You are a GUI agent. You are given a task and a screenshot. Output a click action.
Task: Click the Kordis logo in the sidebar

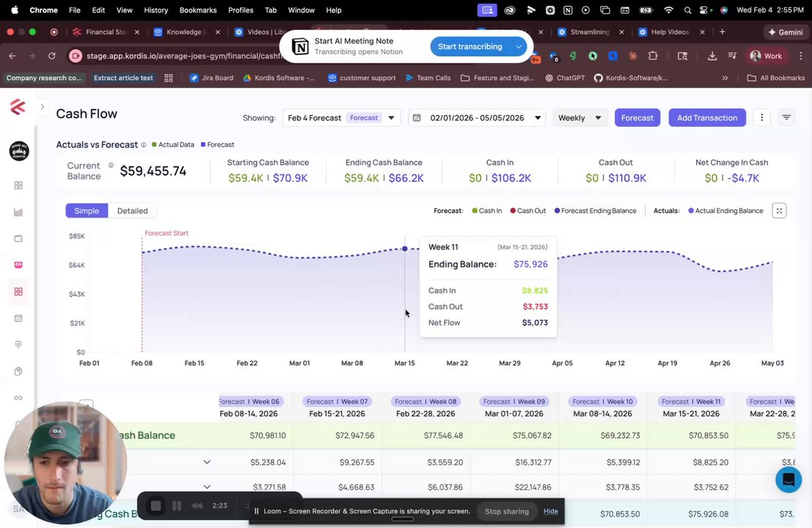click(18, 107)
